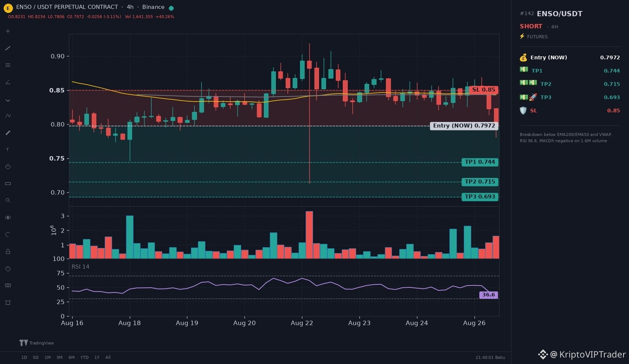Click the SL 0.85 price label on chart
This screenshot has width=629, height=364.
(x=483, y=90)
